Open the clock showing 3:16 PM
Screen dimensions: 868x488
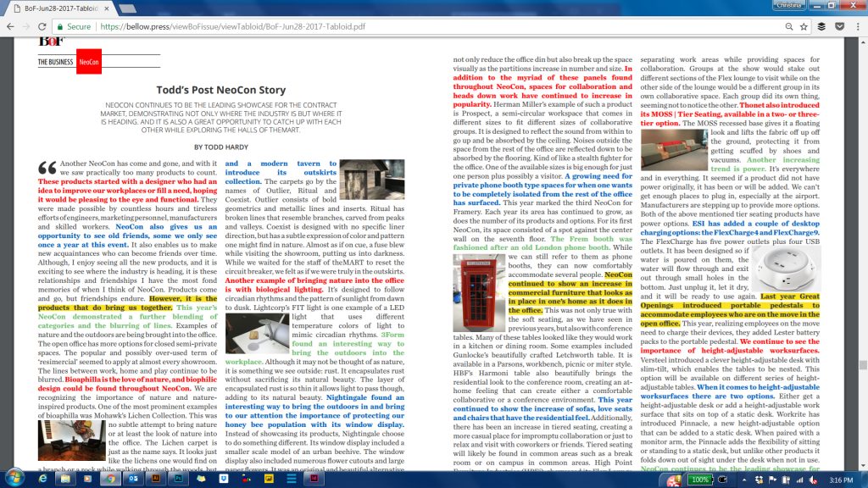[841, 480]
